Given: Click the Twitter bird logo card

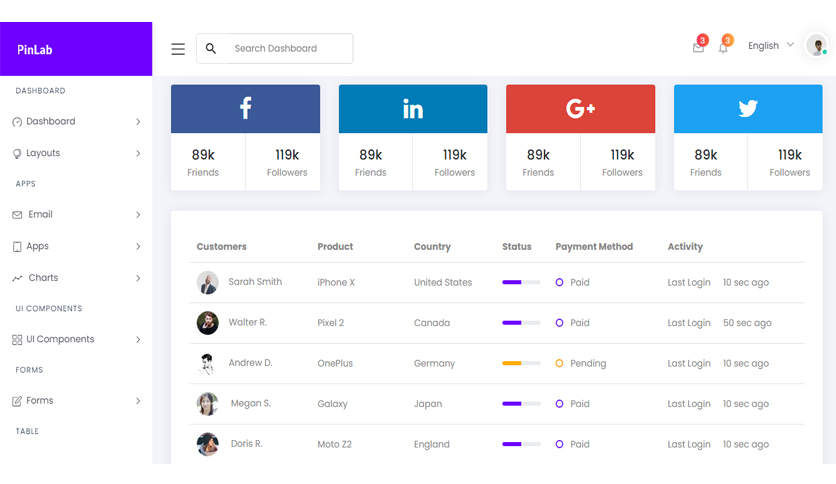Looking at the screenshot, I should [x=748, y=109].
